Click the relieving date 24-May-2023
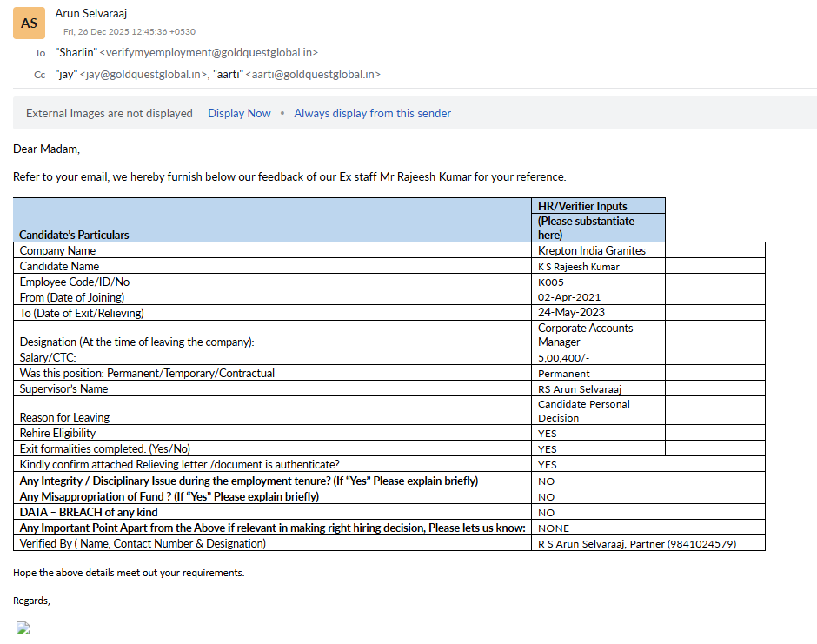Image resolution: width=817 pixels, height=644 pixels. point(571,313)
